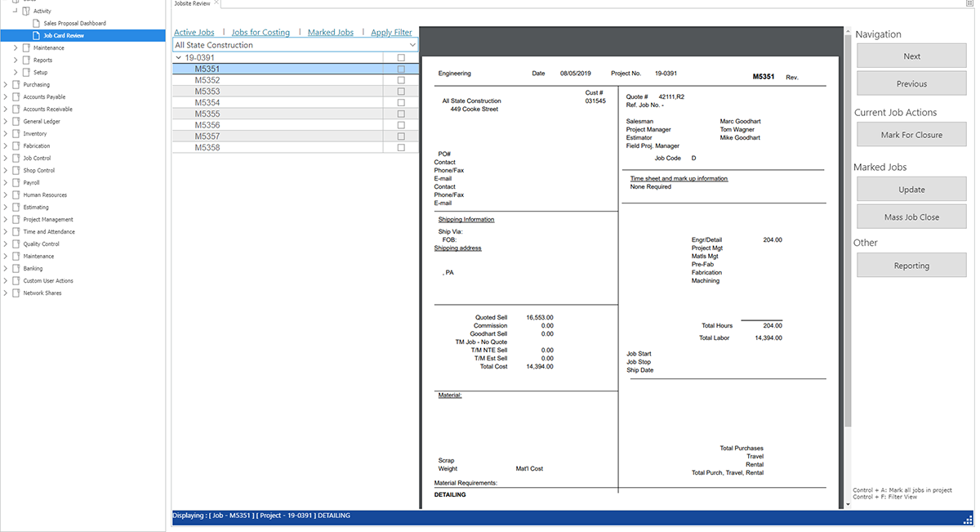Expand the Purchasing module
Screen dimensions: 980x532
click(6, 85)
